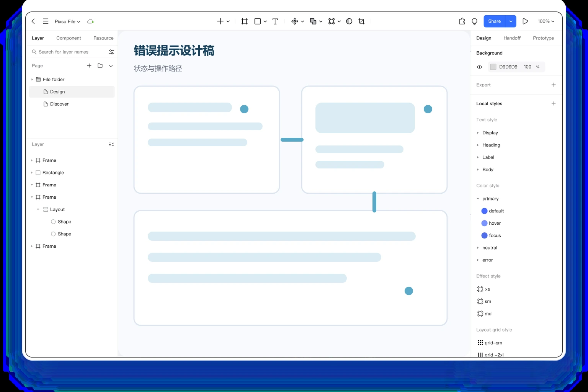Select the Frame tool in toolbar

[244, 21]
